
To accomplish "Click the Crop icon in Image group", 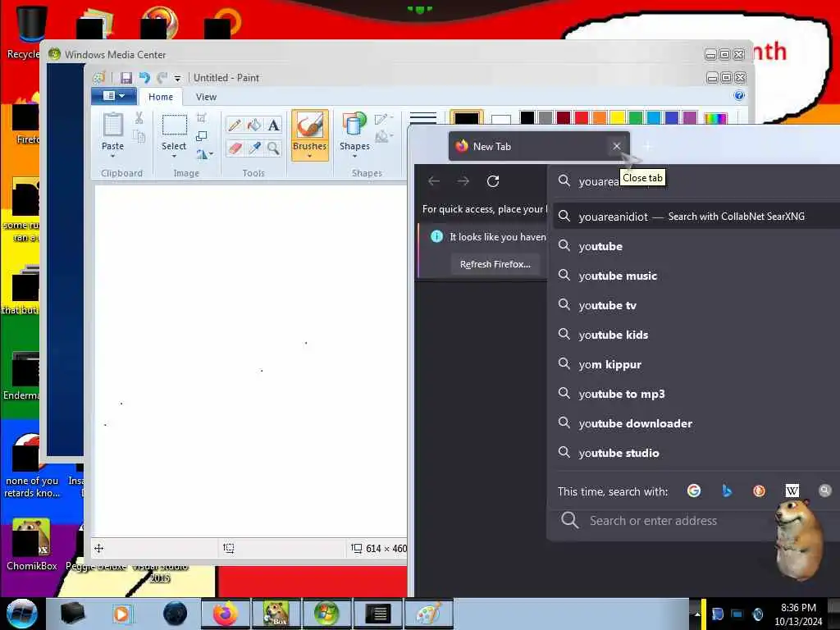I will point(202,118).
